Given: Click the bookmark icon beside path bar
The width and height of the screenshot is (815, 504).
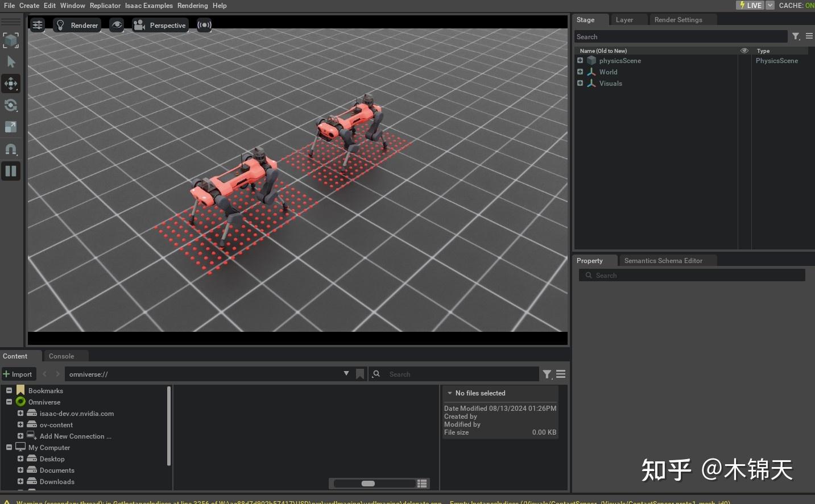Looking at the screenshot, I should [360, 374].
